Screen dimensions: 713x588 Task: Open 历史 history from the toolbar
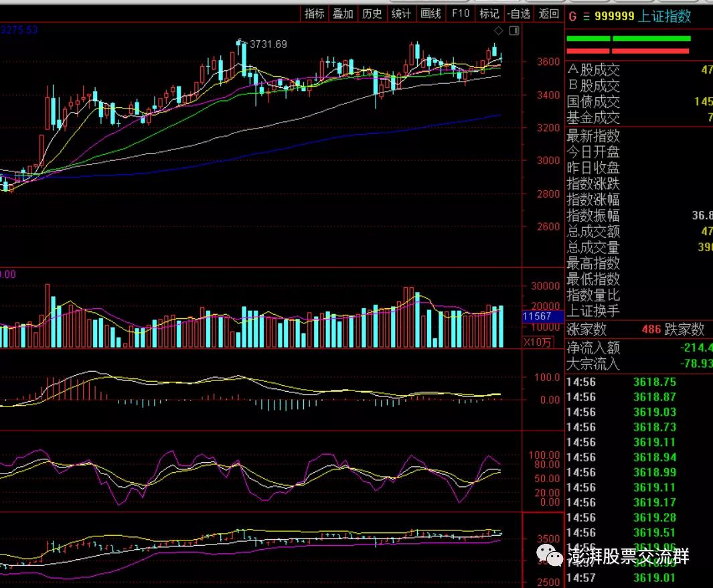[x=372, y=13]
